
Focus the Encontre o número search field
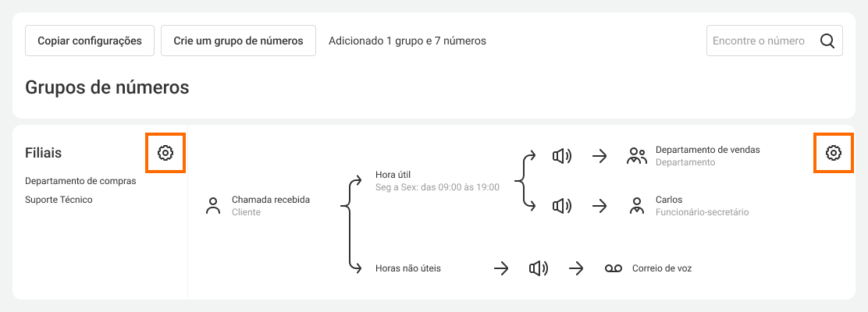(x=759, y=41)
